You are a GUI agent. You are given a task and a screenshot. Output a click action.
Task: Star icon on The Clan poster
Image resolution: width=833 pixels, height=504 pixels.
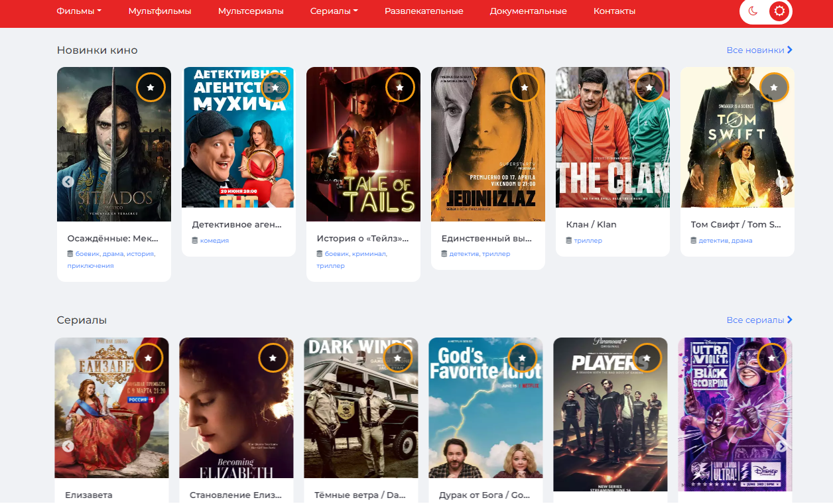pyautogui.click(x=649, y=87)
